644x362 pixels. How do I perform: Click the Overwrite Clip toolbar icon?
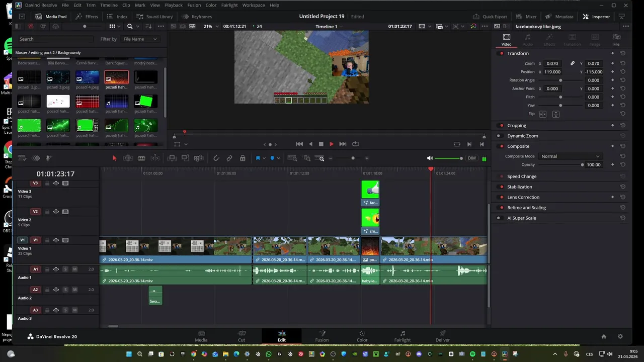pos(185,158)
